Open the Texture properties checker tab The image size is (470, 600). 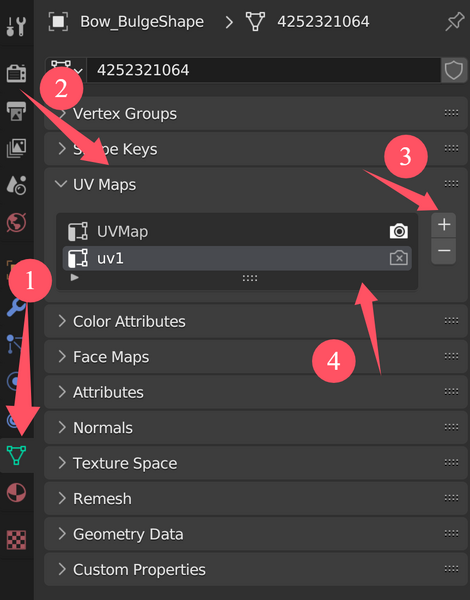point(16,540)
